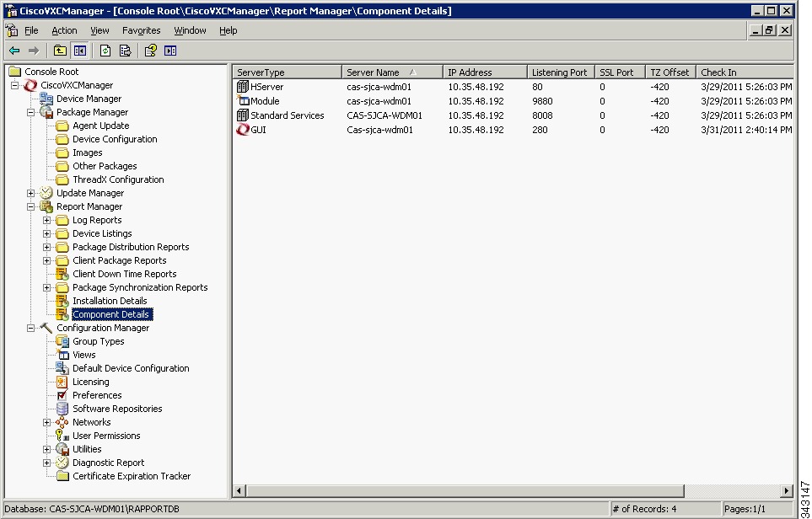Click the Diagnostic Report icon
Screen dimensions: 812x519
coord(62,463)
